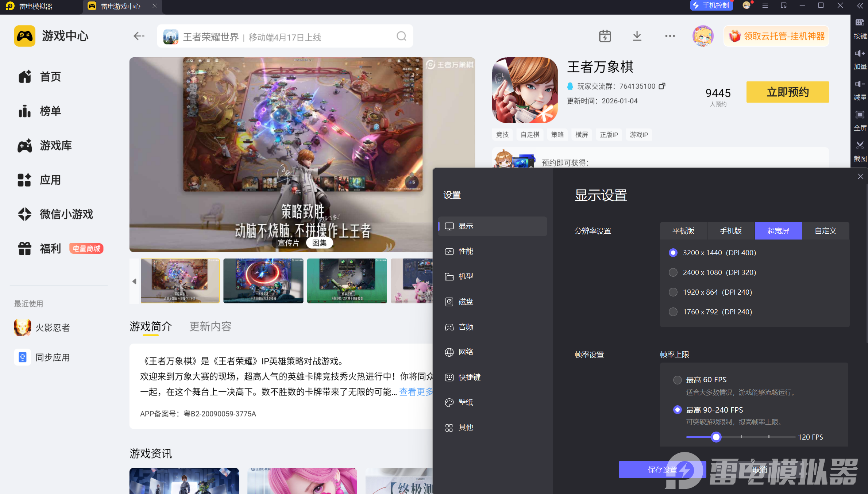Viewport: 868px width, 494px height.
Task: Expand description via 查看更多 link
Action: pyautogui.click(x=416, y=392)
